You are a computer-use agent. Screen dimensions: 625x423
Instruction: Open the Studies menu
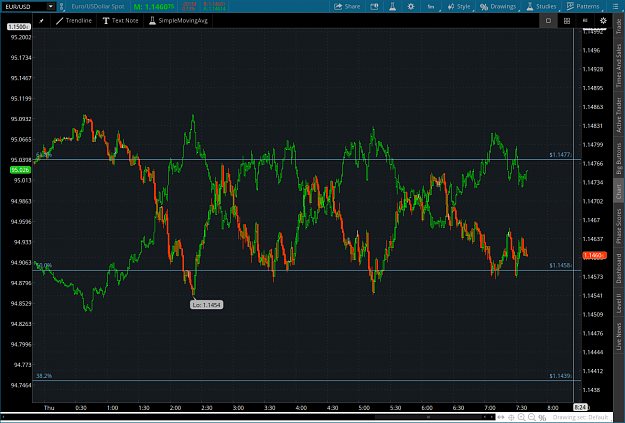point(541,6)
